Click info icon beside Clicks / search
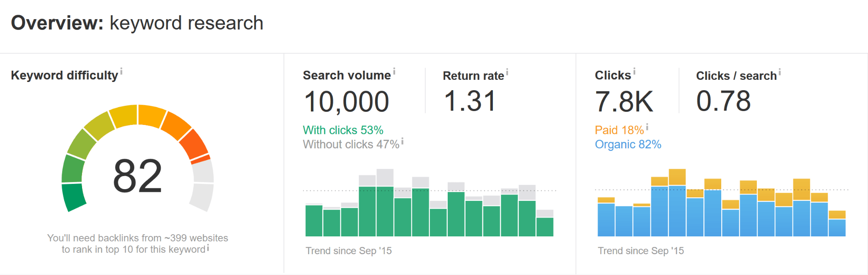The height and width of the screenshot is (275, 868). tap(780, 72)
